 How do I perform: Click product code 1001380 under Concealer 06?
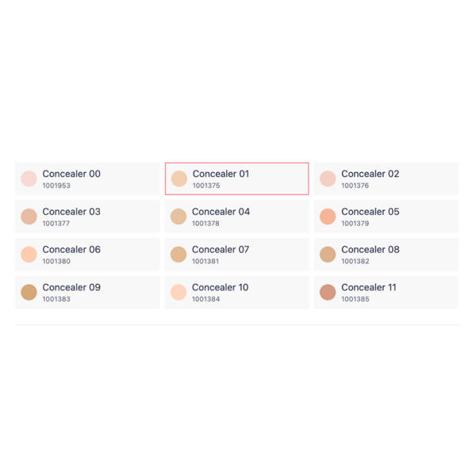click(x=56, y=262)
